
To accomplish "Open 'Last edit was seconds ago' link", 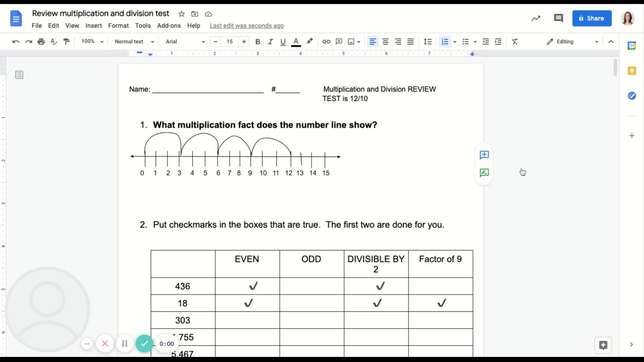I will click(x=247, y=26).
